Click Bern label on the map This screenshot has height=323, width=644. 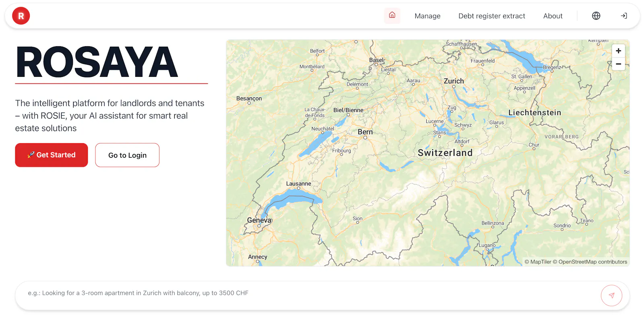coord(365,132)
